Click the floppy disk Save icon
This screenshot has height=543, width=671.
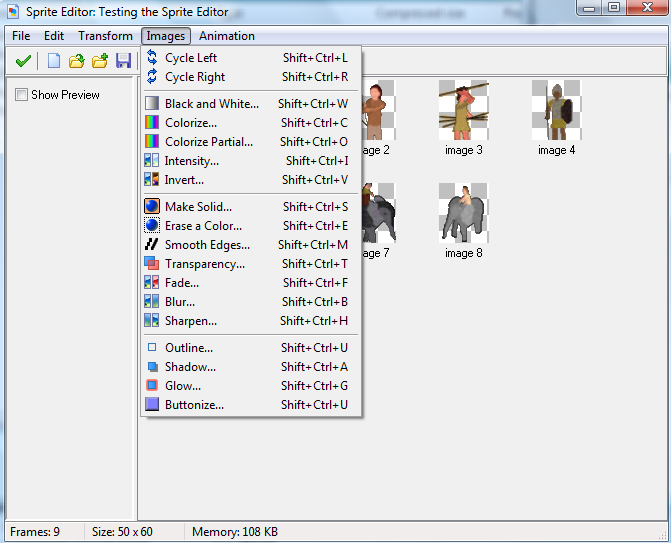click(x=123, y=61)
